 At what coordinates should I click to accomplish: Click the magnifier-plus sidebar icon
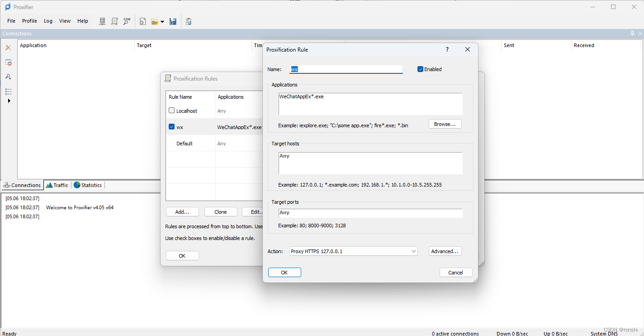click(x=8, y=77)
